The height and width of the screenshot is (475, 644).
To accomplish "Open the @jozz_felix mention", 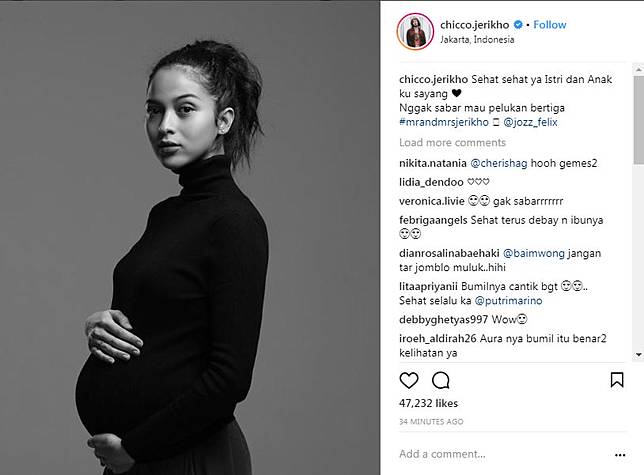I will [x=530, y=122].
